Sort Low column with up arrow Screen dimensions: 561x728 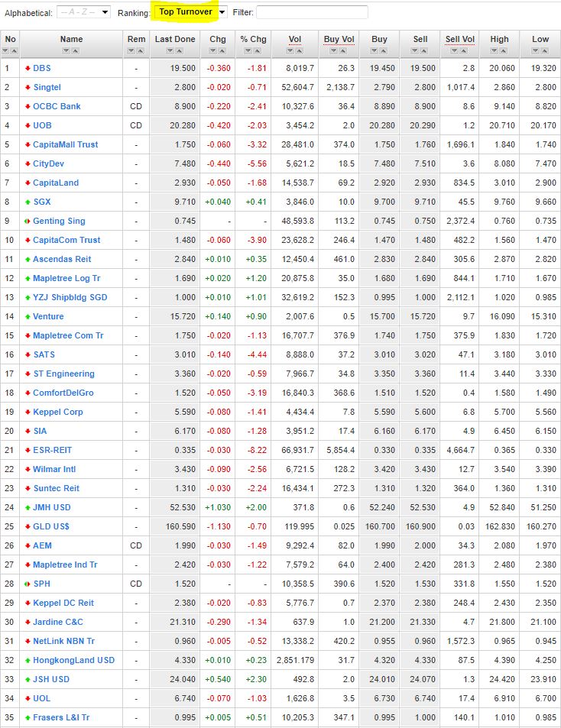pos(544,50)
